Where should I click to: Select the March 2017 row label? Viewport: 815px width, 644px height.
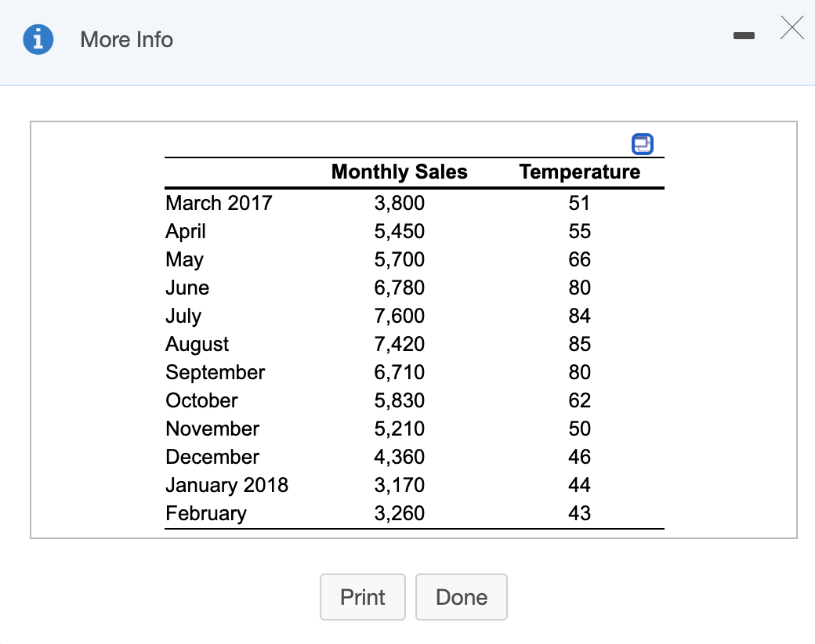(219, 203)
